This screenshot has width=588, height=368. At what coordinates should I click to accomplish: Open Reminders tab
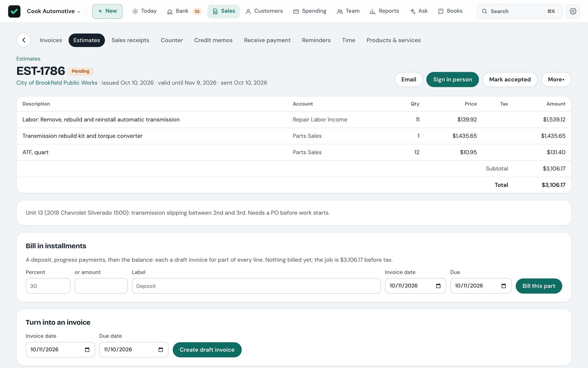click(316, 40)
